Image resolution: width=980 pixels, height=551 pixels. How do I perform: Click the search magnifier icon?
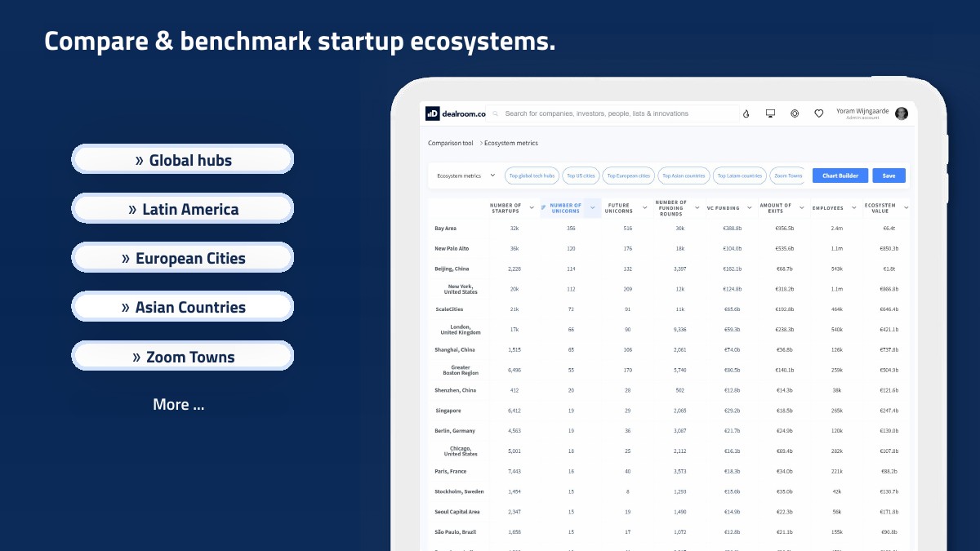click(496, 113)
